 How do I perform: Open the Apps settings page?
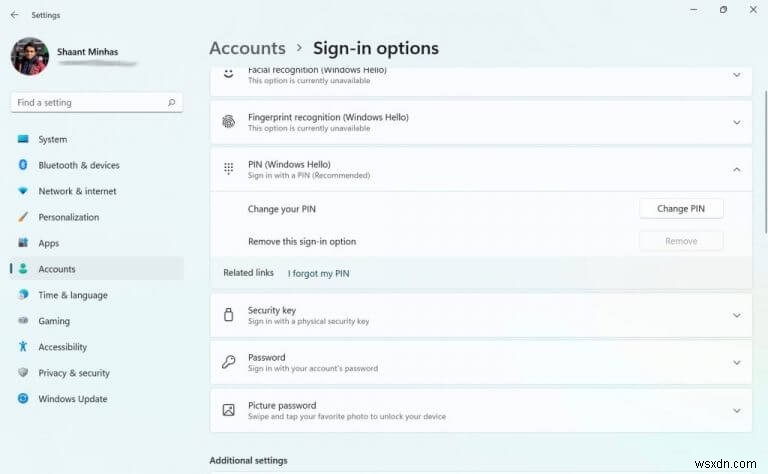coord(48,243)
